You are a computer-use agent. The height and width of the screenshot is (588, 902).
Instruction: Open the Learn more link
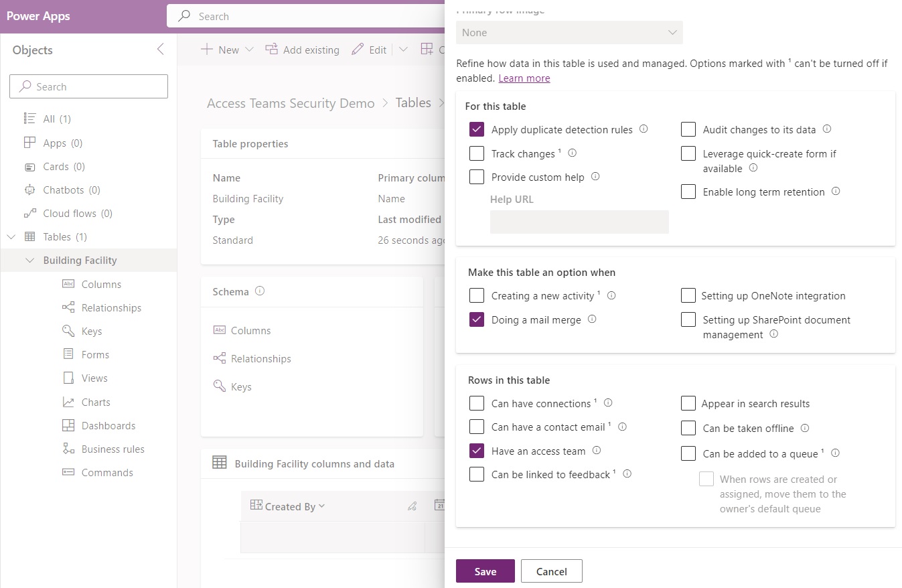(x=524, y=78)
